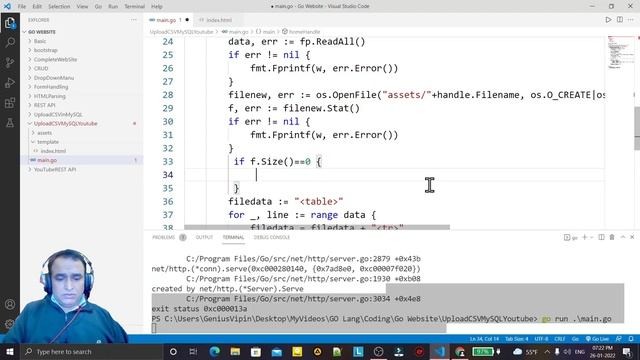Expand the Basic folder
The width and height of the screenshot is (640, 360).
pyautogui.click(x=40, y=41)
